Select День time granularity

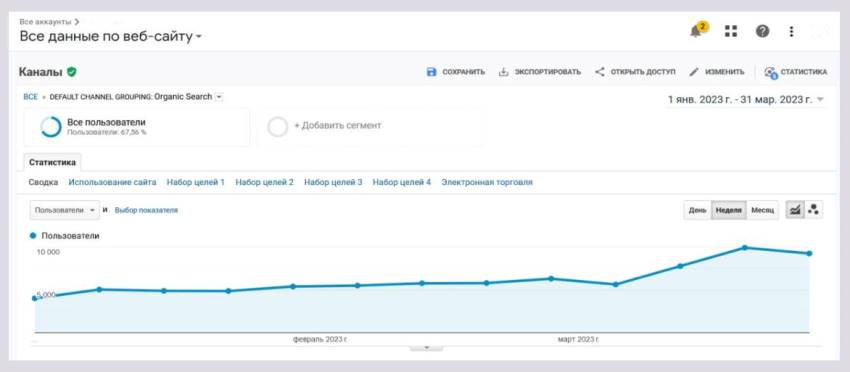click(698, 210)
